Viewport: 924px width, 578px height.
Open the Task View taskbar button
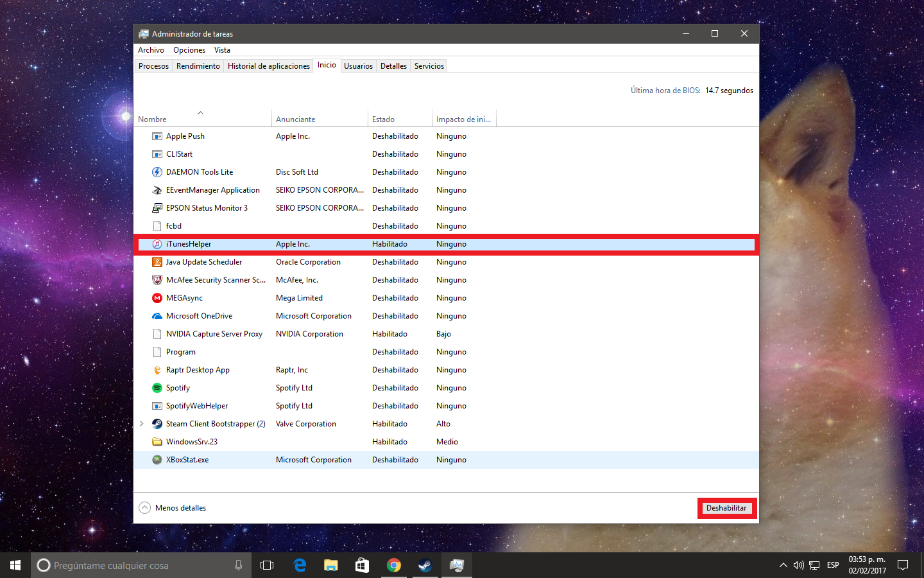coord(267,565)
